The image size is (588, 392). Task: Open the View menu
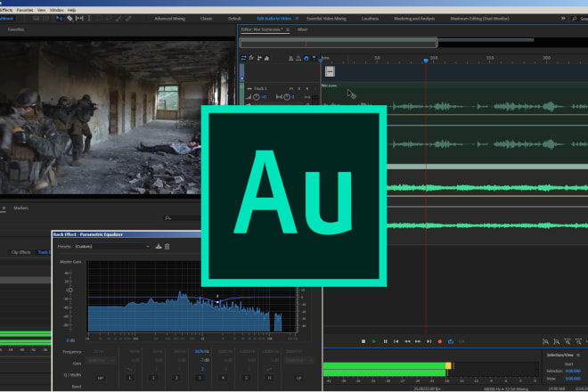pos(41,10)
